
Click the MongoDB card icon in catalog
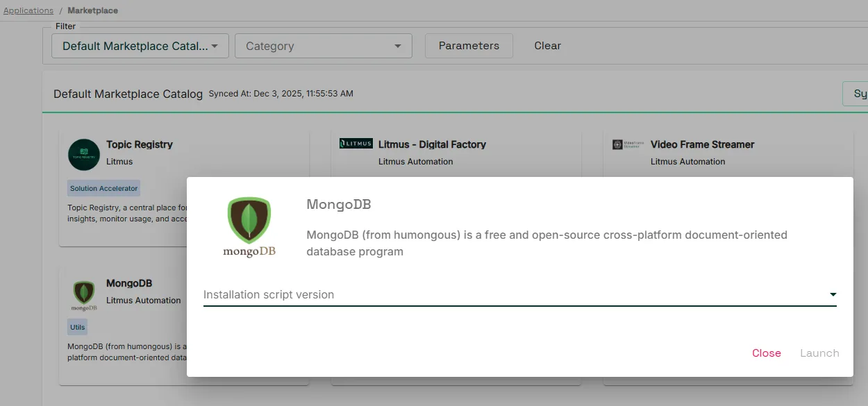click(x=84, y=296)
